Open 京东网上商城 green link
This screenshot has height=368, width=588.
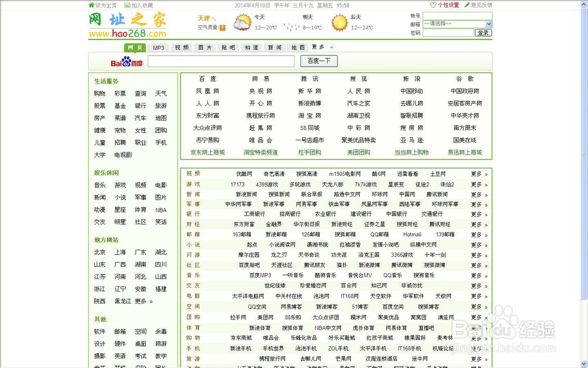point(208,152)
